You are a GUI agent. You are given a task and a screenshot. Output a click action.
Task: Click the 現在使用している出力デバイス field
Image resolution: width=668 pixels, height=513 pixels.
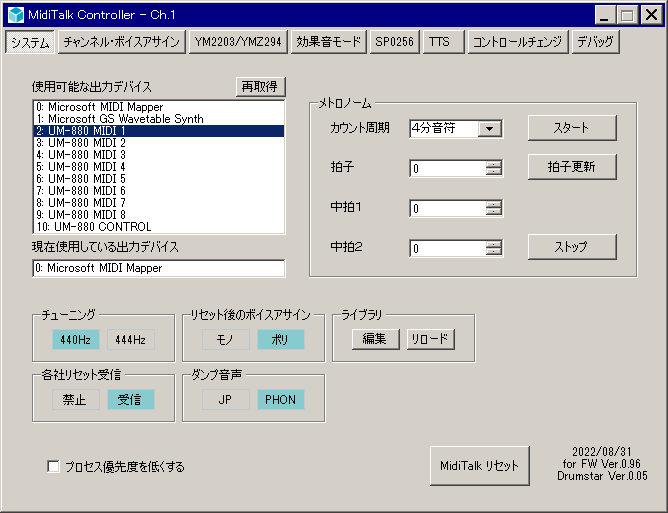pos(158,268)
